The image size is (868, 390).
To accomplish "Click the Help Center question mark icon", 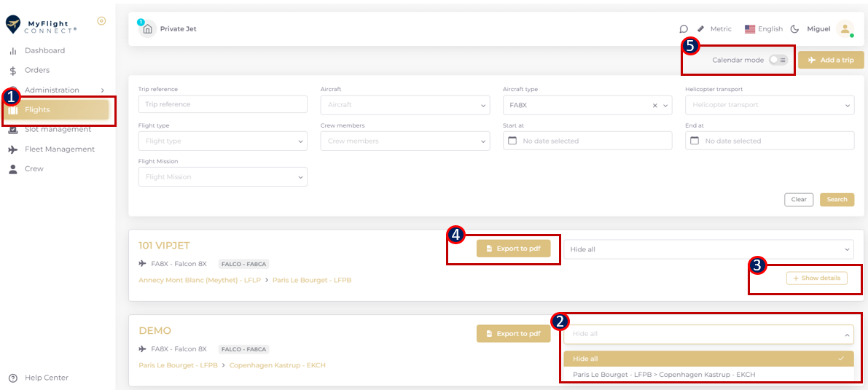I will coord(13,378).
